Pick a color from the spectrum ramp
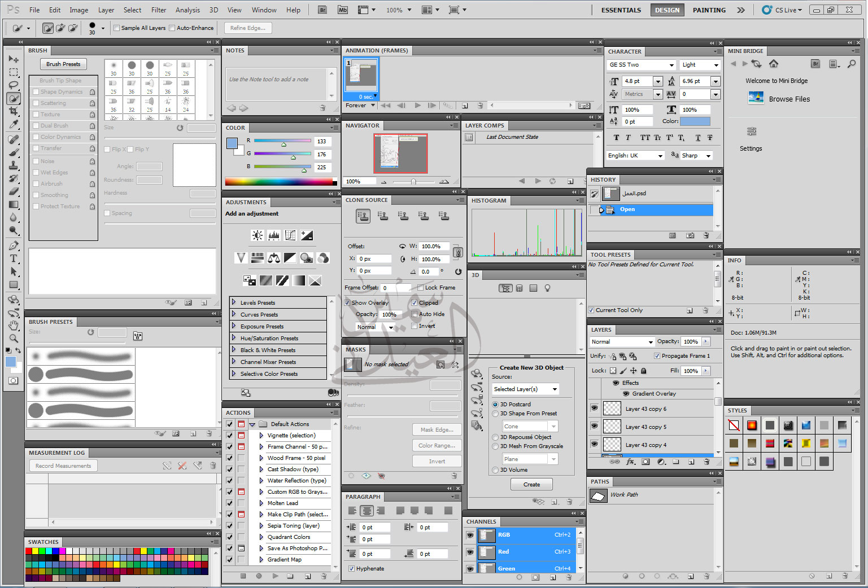This screenshot has width=868, height=588. pos(279,182)
